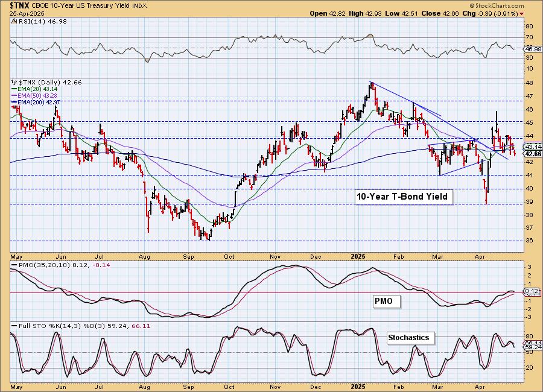Click the 'CBOE 10-Year US Treasury Yield' name

[x=81, y=6]
